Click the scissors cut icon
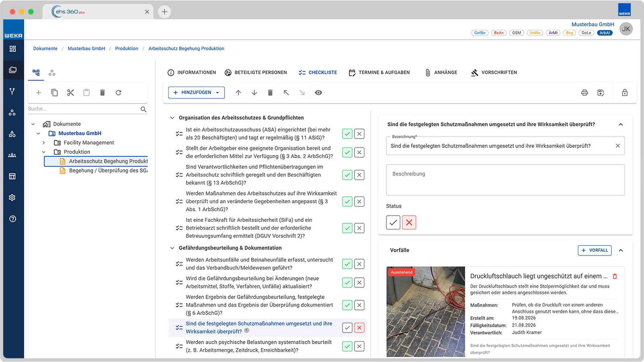 (70, 93)
